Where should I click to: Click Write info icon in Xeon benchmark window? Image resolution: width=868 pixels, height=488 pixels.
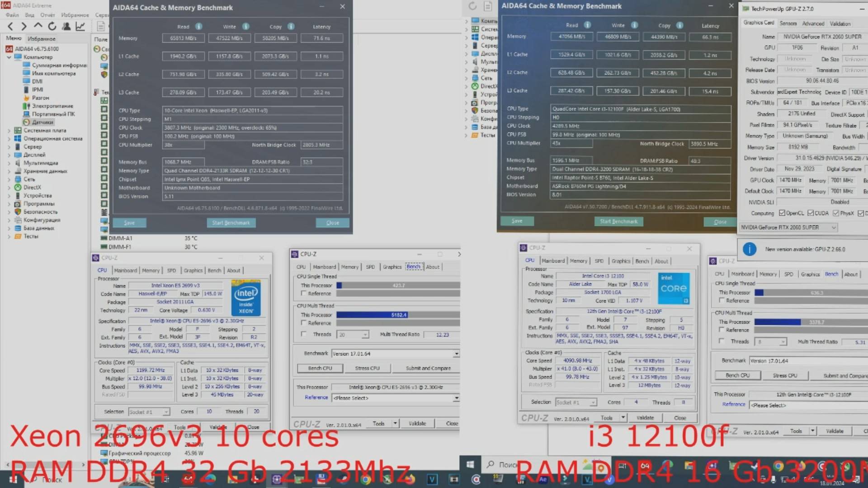(245, 26)
